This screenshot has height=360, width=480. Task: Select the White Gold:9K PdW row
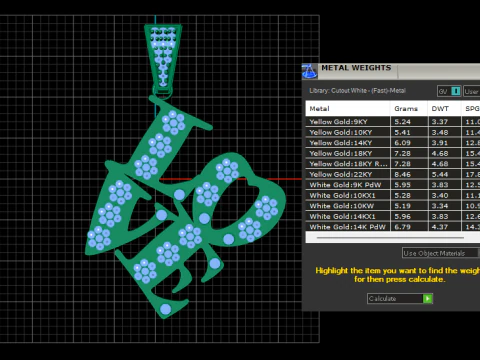click(x=393, y=185)
